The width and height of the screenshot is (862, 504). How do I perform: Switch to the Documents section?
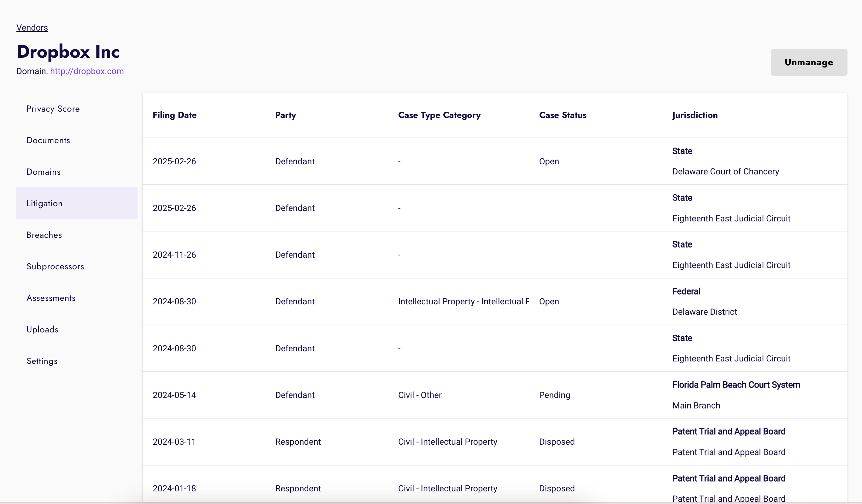77,140
